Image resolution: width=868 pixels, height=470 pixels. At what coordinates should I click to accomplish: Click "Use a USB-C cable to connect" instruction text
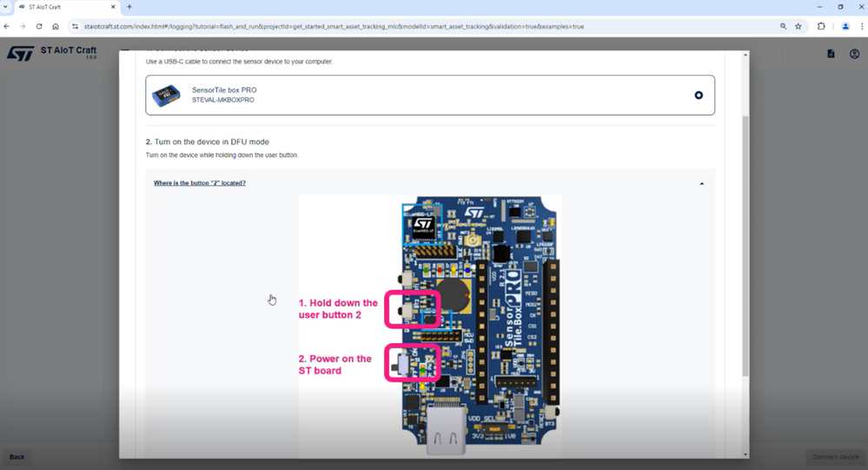click(239, 62)
